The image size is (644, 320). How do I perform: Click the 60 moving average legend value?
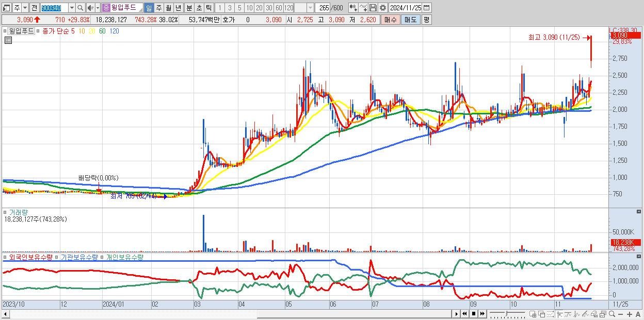pyautogui.click(x=102, y=31)
